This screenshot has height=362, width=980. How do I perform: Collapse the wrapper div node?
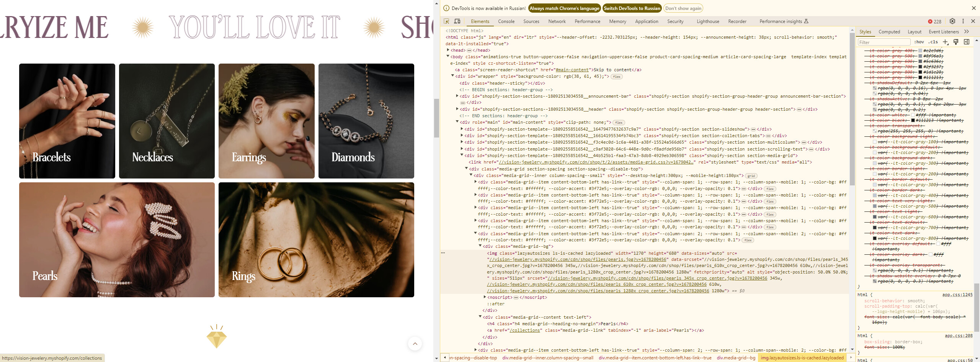[452, 76]
